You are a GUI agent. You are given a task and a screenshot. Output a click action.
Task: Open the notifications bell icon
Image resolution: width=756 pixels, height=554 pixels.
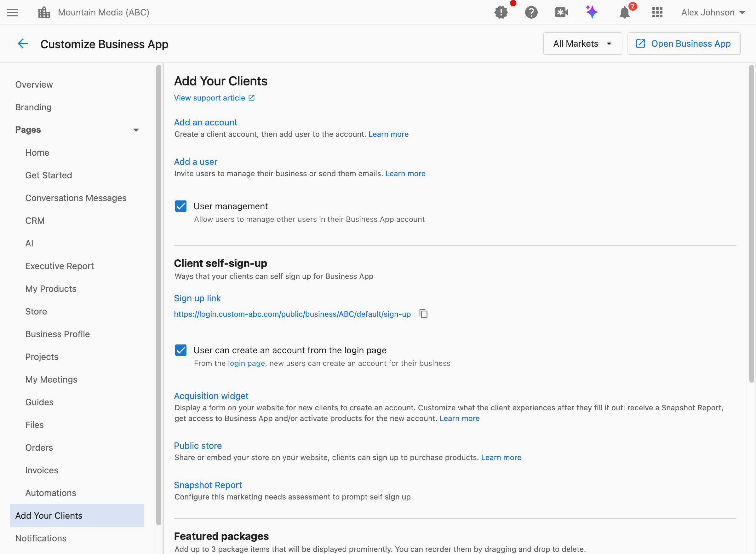pos(624,12)
